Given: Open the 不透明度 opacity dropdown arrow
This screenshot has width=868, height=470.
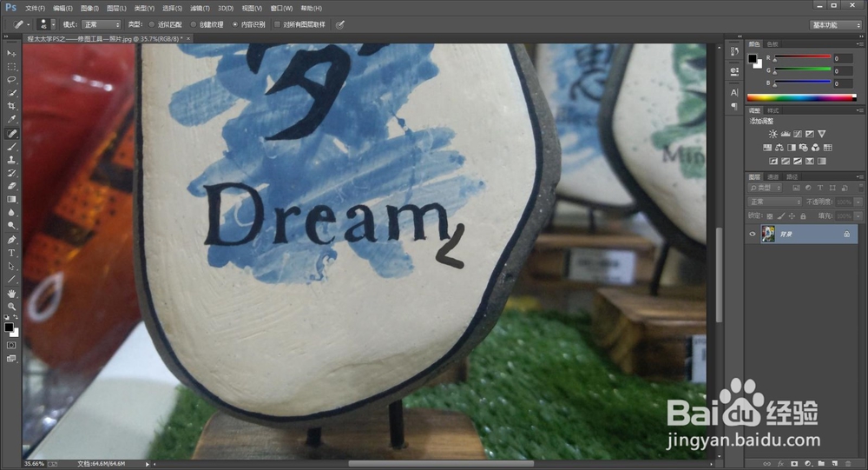Looking at the screenshot, I should point(858,202).
